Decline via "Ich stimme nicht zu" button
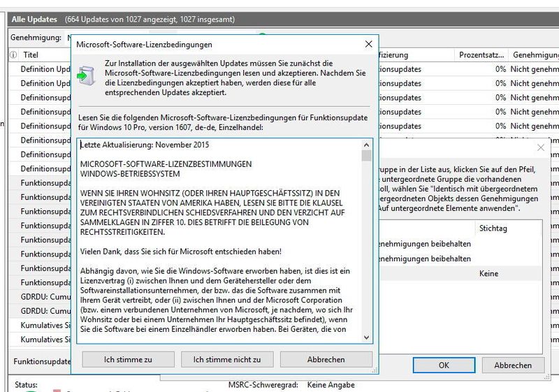 coord(227,359)
